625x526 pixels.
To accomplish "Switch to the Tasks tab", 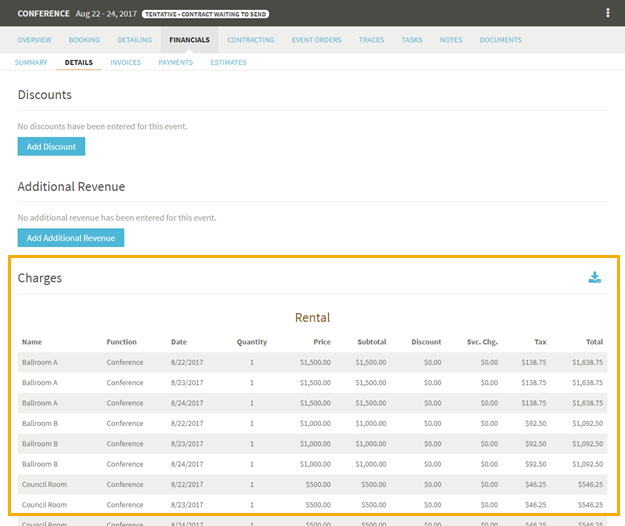I will coord(411,40).
